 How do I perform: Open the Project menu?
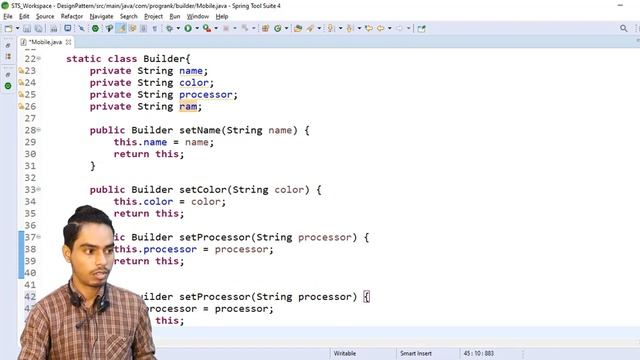pos(153,16)
